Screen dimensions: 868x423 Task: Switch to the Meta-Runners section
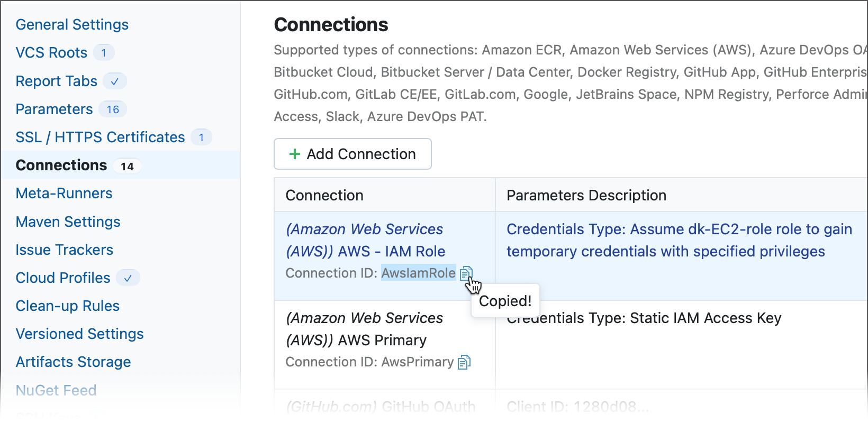point(64,193)
